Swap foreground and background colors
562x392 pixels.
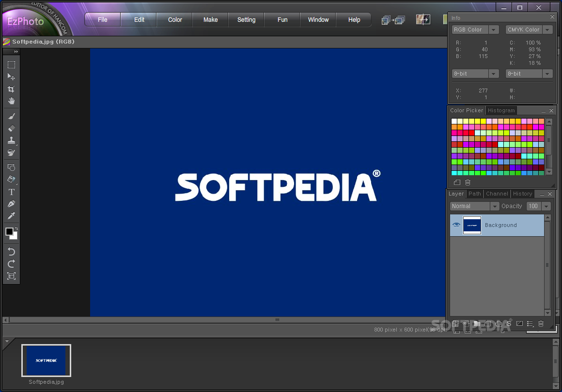click(16, 228)
